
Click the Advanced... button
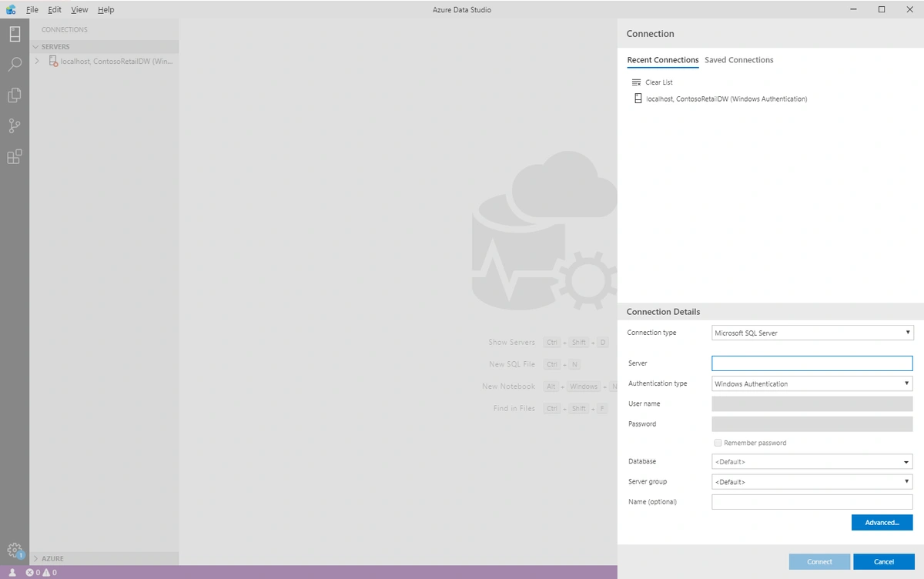click(882, 523)
